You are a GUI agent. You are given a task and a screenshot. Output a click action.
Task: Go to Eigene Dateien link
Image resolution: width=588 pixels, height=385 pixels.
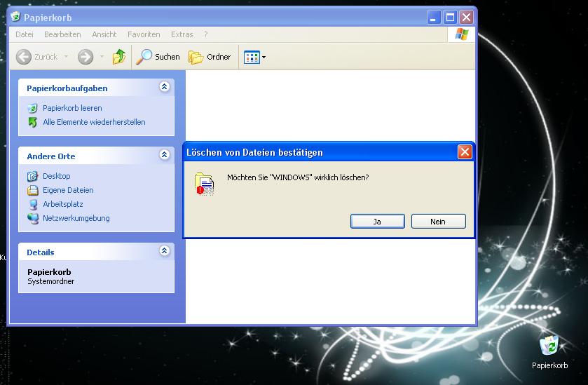68,190
